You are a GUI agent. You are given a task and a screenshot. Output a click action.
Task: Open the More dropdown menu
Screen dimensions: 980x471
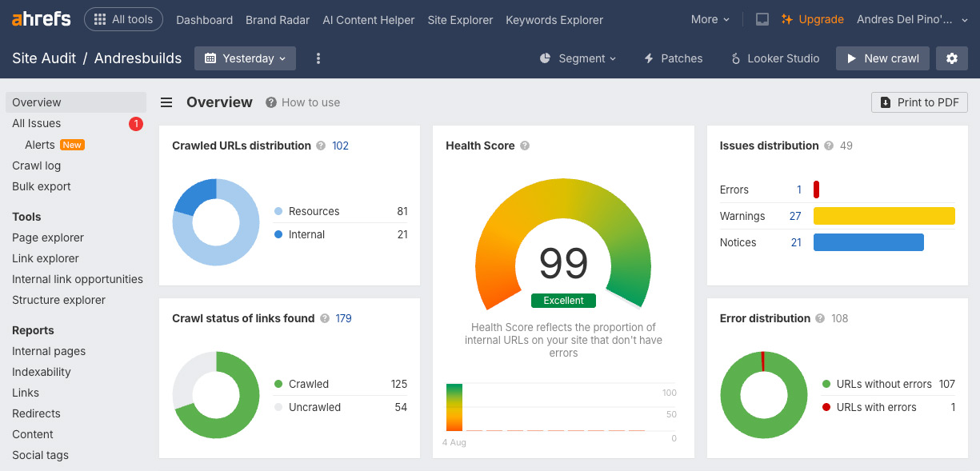[710, 19]
